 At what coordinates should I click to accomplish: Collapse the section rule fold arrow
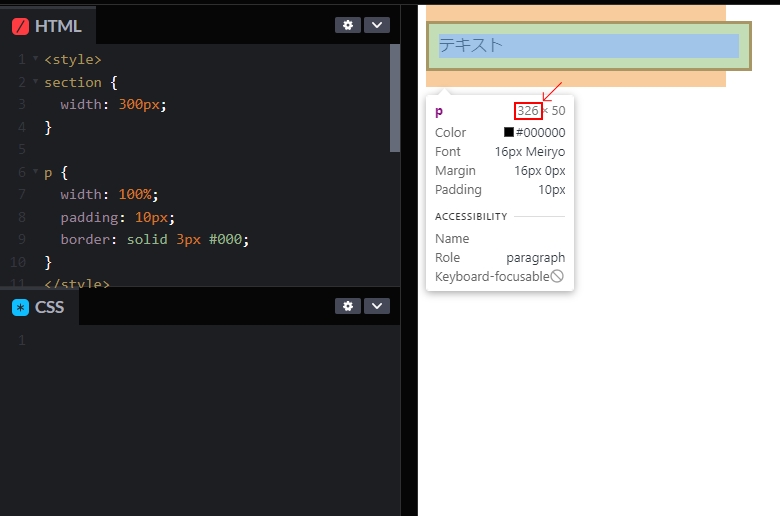pyautogui.click(x=35, y=81)
